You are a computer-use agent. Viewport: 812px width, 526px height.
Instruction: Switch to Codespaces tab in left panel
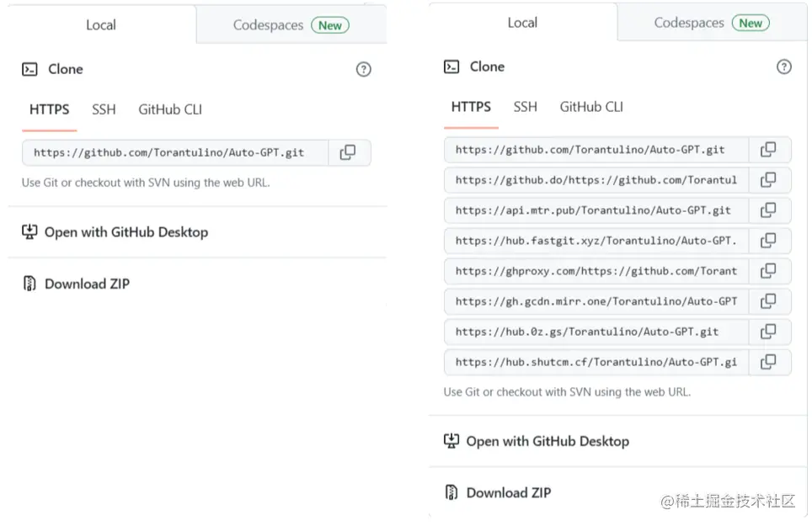pos(291,24)
